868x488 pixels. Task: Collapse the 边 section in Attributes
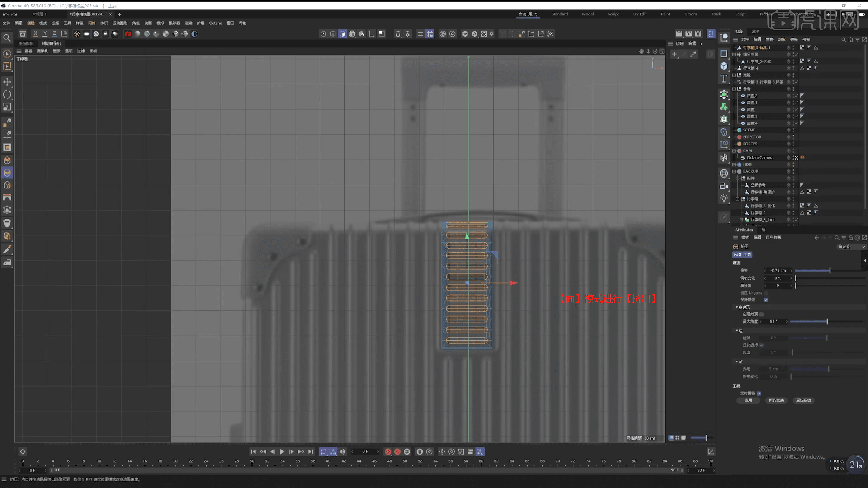737,331
